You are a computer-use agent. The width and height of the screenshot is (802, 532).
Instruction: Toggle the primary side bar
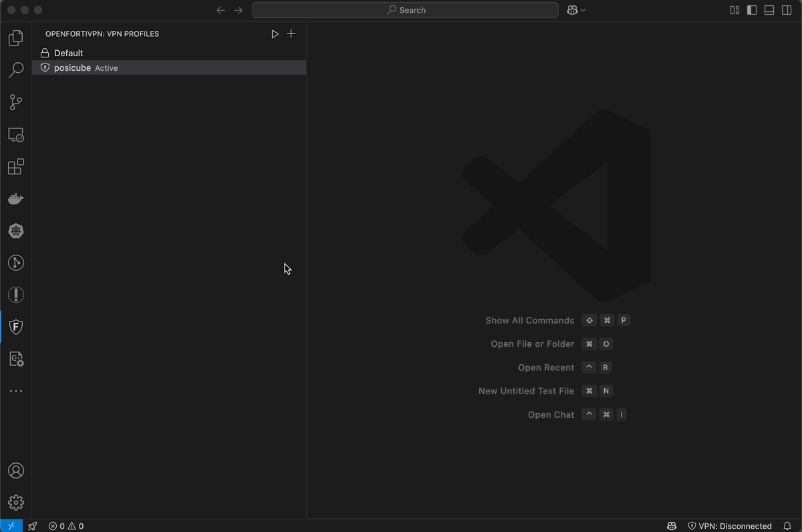752,10
